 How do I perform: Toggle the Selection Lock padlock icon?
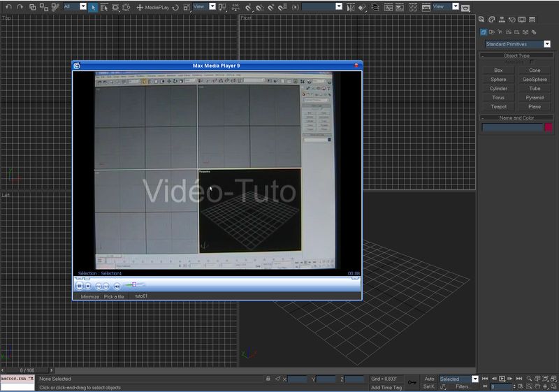click(268, 379)
